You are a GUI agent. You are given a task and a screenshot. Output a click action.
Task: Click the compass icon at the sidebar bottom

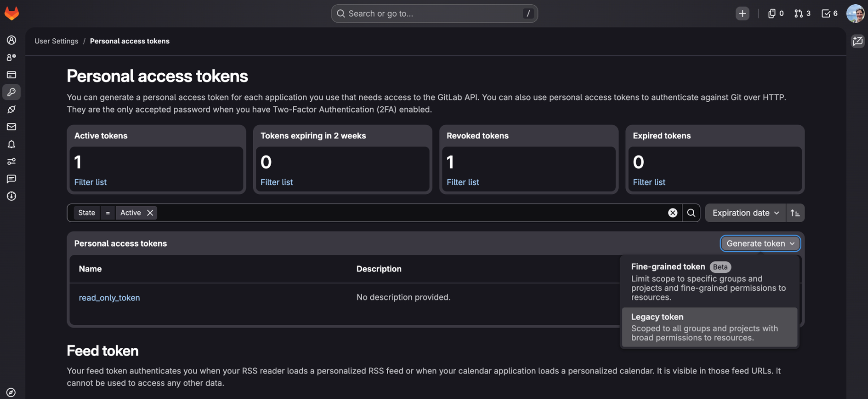tap(11, 392)
